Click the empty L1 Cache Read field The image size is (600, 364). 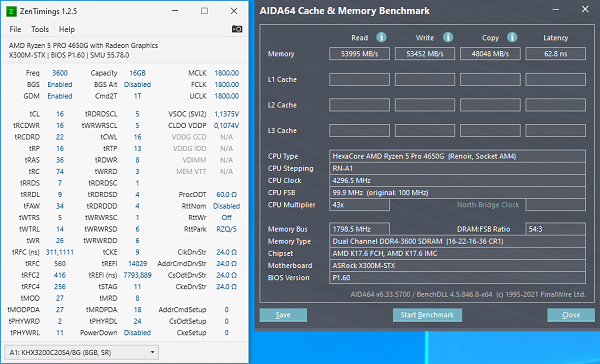359,79
